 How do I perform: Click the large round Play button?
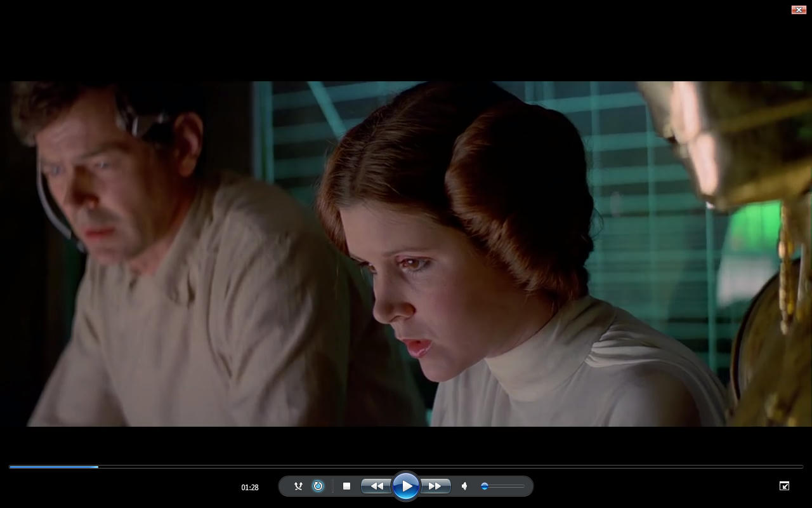[406, 486]
